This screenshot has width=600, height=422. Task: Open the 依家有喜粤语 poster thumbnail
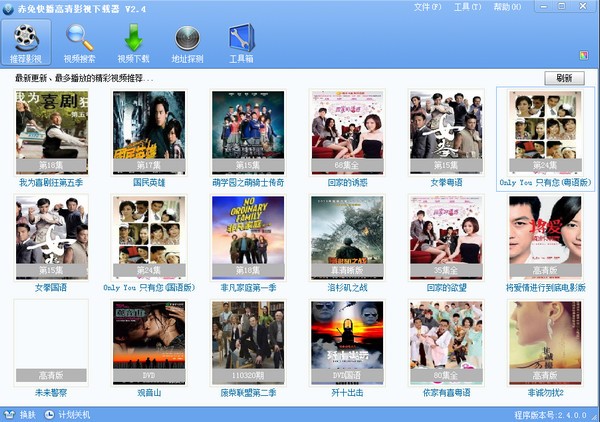(446, 342)
